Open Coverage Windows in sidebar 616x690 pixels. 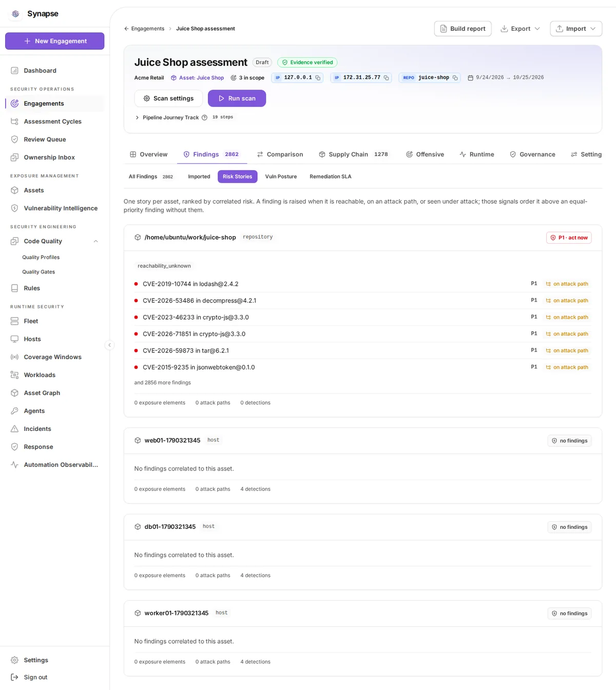tap(55, 357)
